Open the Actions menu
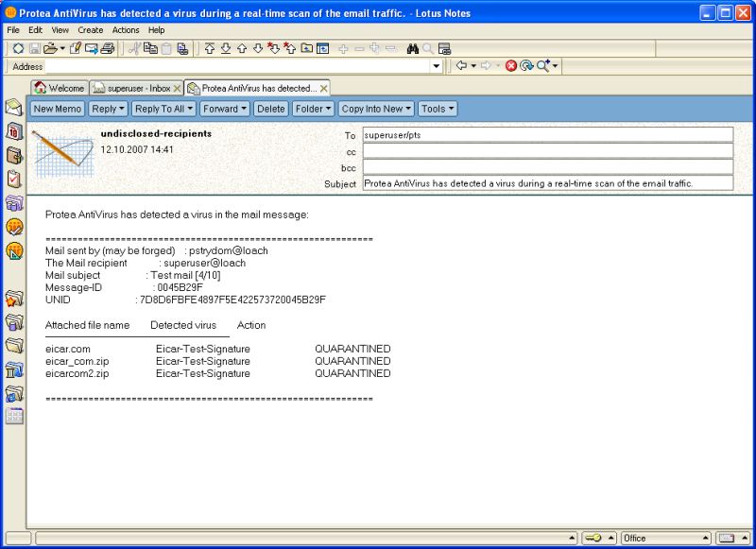756x549 pixels. [x=126, y=30]
